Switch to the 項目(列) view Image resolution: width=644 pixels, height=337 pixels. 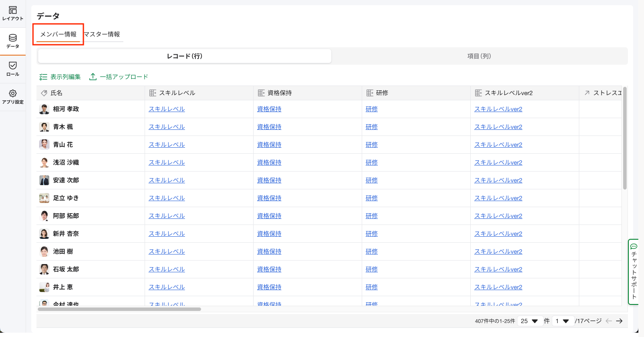(x=479, y=56)
